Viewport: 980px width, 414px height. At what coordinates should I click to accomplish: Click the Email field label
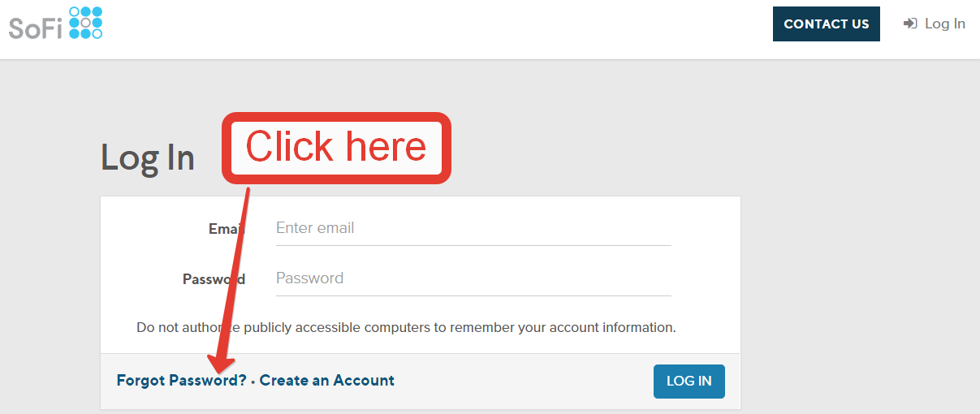coord(227,229)
